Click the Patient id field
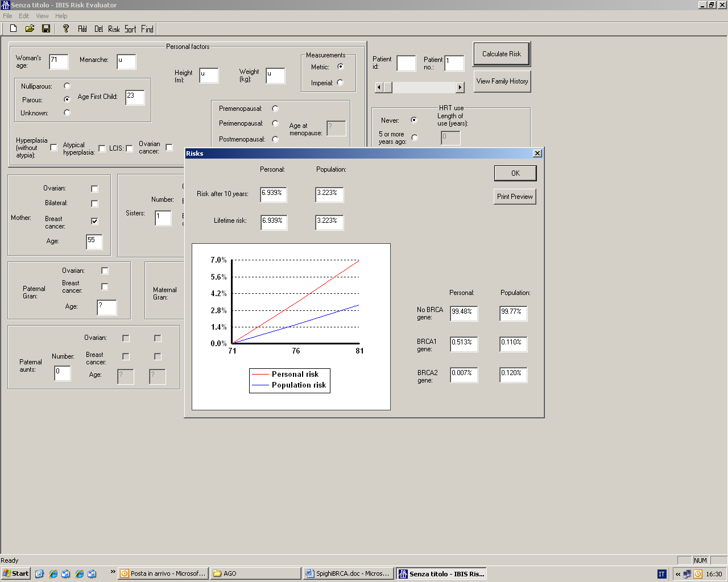728x582 pixels. (x=406, y=63)
